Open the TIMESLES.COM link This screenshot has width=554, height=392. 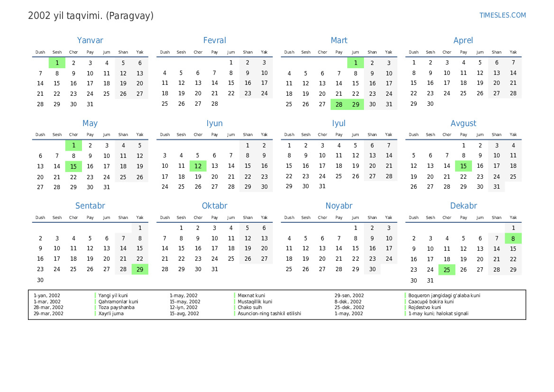(502, 15)
